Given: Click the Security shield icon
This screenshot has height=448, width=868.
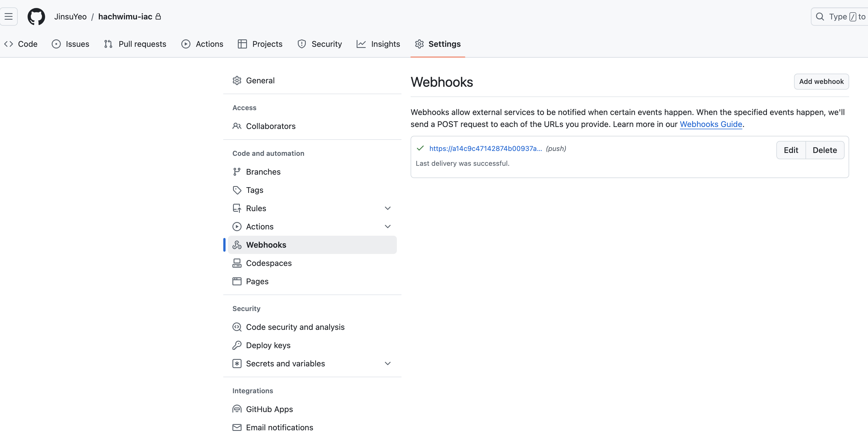Looking at the screenshot, I should point(302,44).
